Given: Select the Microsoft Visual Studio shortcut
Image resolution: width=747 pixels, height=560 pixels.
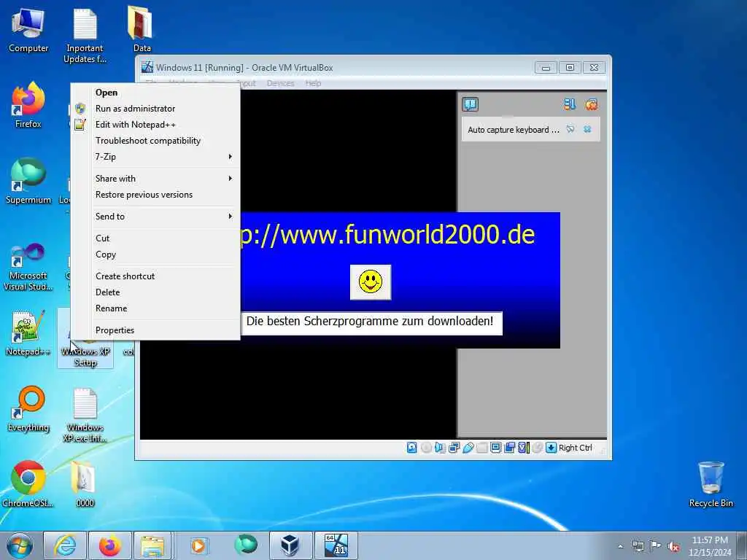Looking at the screenshot, I should (28, 267).
